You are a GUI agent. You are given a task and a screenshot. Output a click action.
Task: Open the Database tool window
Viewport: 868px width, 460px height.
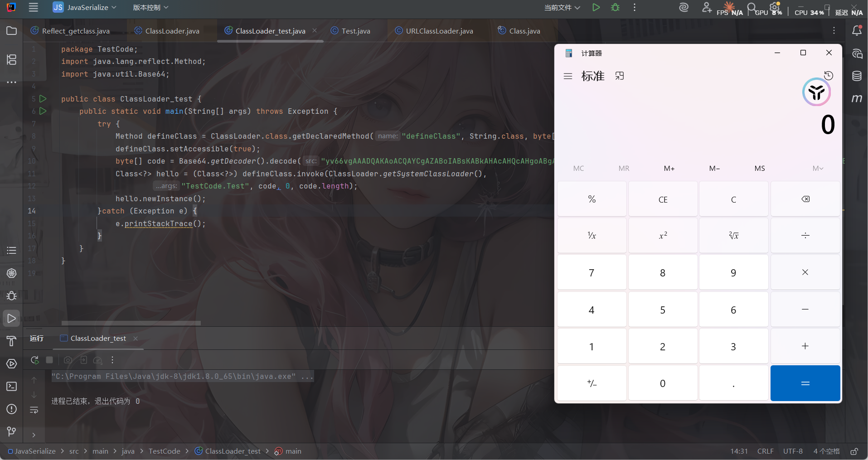tap(857, 76)
